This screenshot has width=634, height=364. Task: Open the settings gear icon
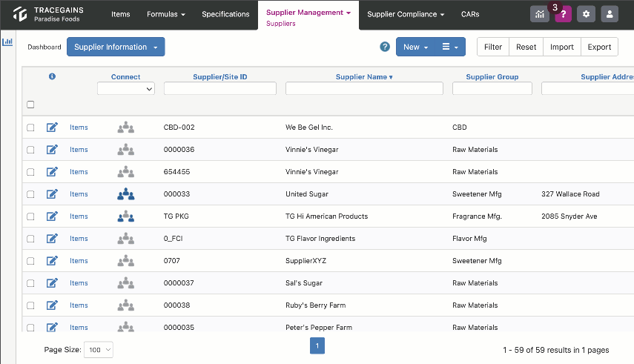[586, 14]
